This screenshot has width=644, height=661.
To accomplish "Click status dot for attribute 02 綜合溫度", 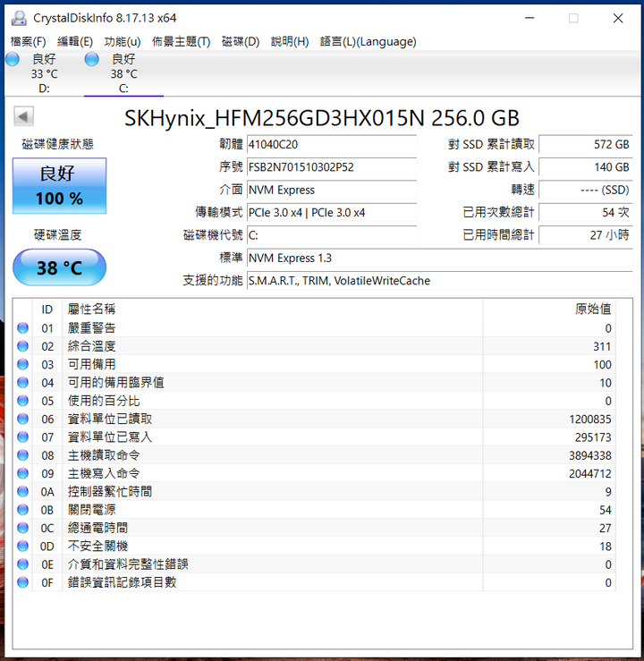I will 22,346.
